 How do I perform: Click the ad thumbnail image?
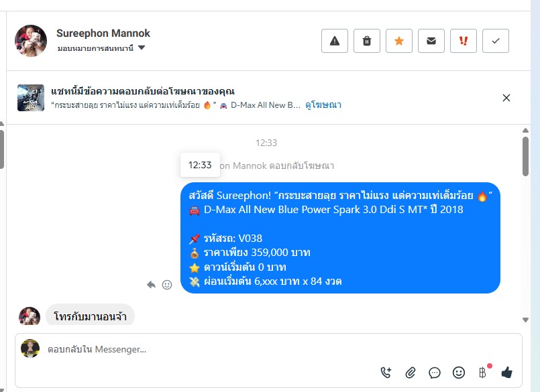tap(31, 98)
